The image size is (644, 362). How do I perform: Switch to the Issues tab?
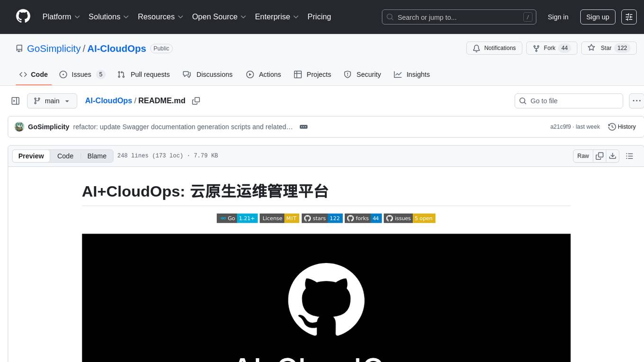click(x=82, y=74)
